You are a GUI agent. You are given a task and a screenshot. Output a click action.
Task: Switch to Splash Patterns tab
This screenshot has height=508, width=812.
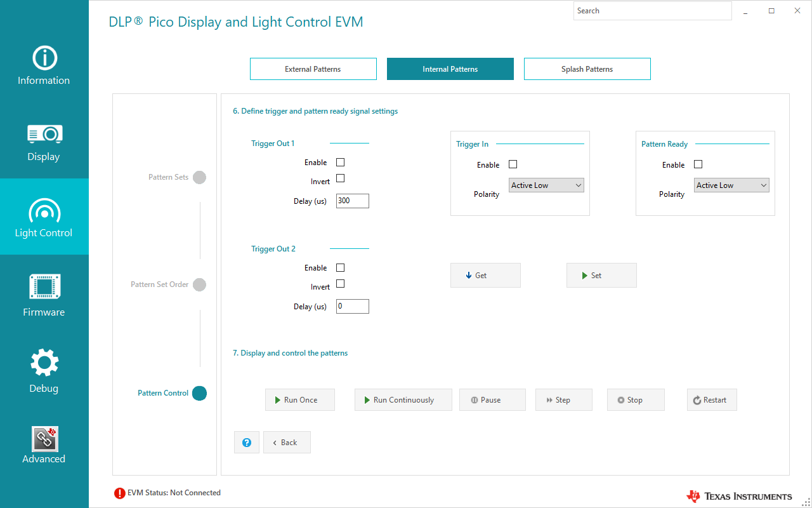tap(587, 69)
